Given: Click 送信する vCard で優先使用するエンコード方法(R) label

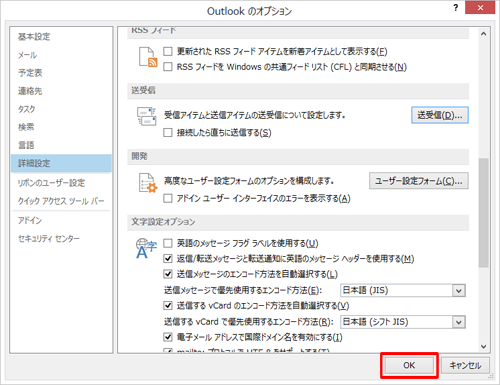Looking at the screenshot, I should coord(249,322).
